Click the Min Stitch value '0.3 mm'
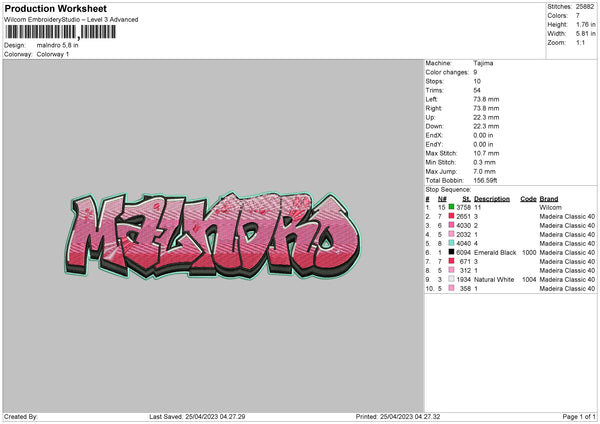Image resolution: width=600 pixels, height=424 pixels. coord(484,162)
